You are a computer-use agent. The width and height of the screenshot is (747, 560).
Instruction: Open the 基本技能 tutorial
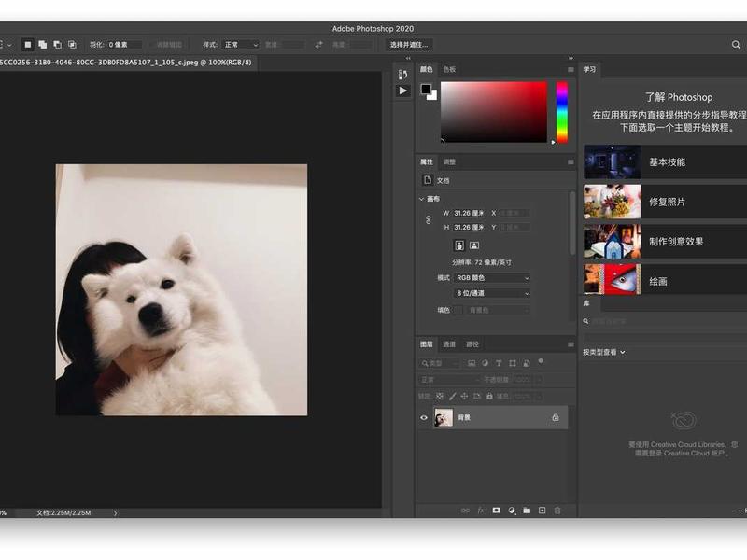tap(665, 161)
